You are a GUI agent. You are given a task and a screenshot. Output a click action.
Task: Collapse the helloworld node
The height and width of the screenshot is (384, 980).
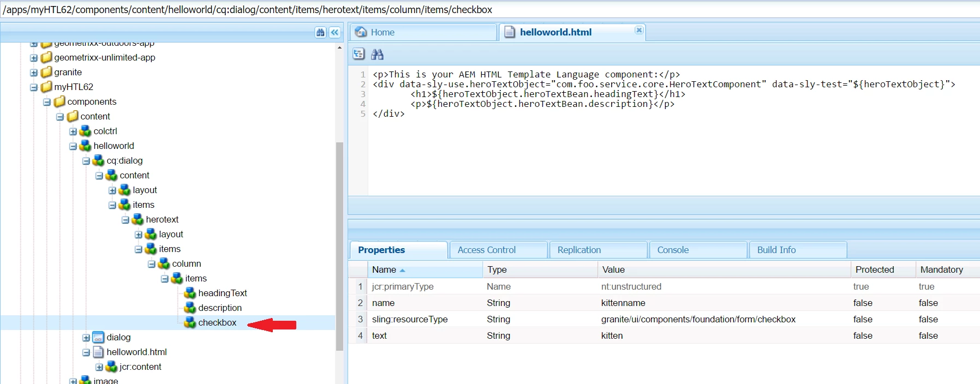[73, 146]
